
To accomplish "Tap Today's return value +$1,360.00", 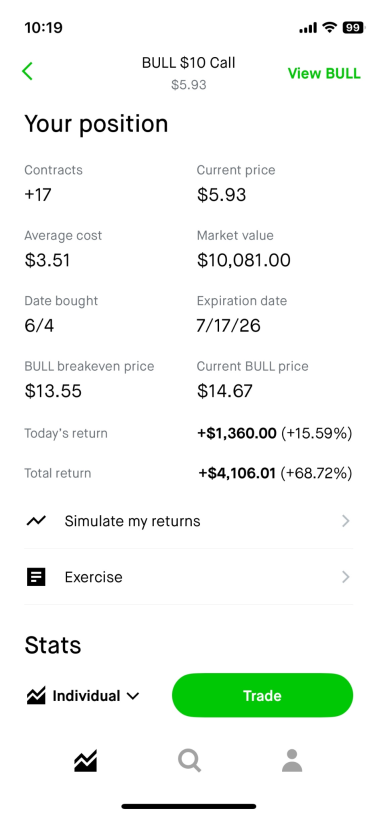I will click(x=237, y=433).
